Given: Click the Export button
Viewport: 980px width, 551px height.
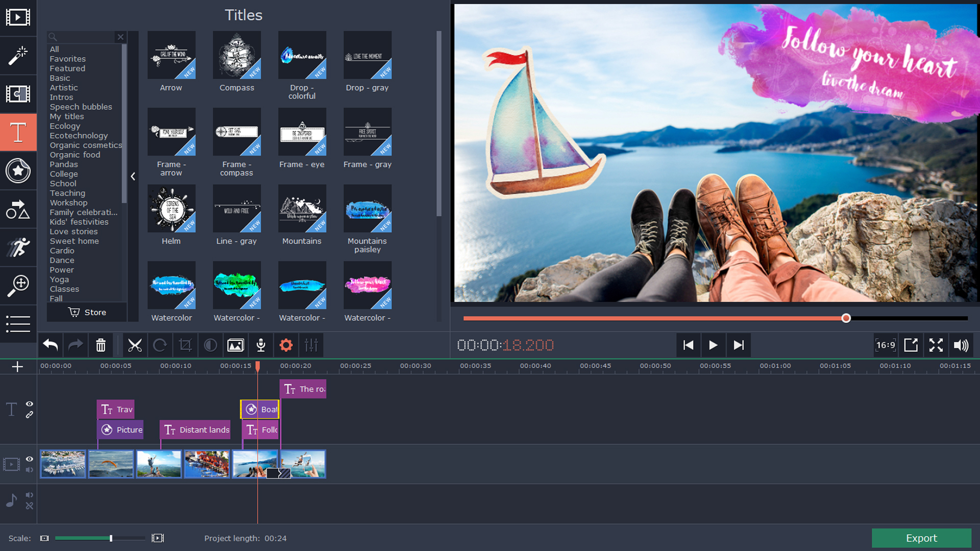Looking at the screenshot, I should point(921,538).
